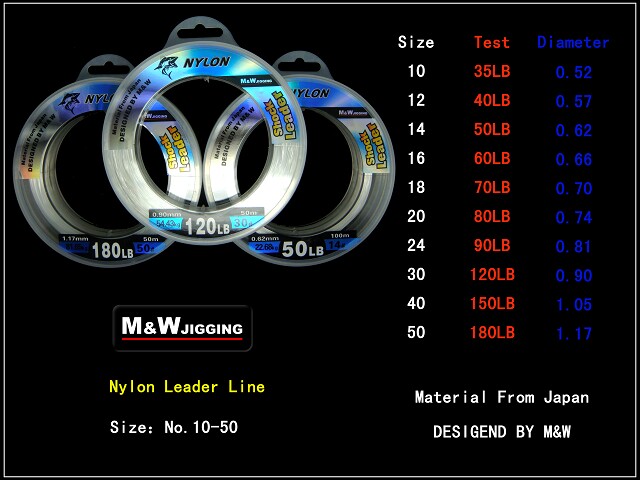Screen dimensions: 640x480
Task: Click size value '20' in the table
Action: pyautogui.click(x=416, y=216)
